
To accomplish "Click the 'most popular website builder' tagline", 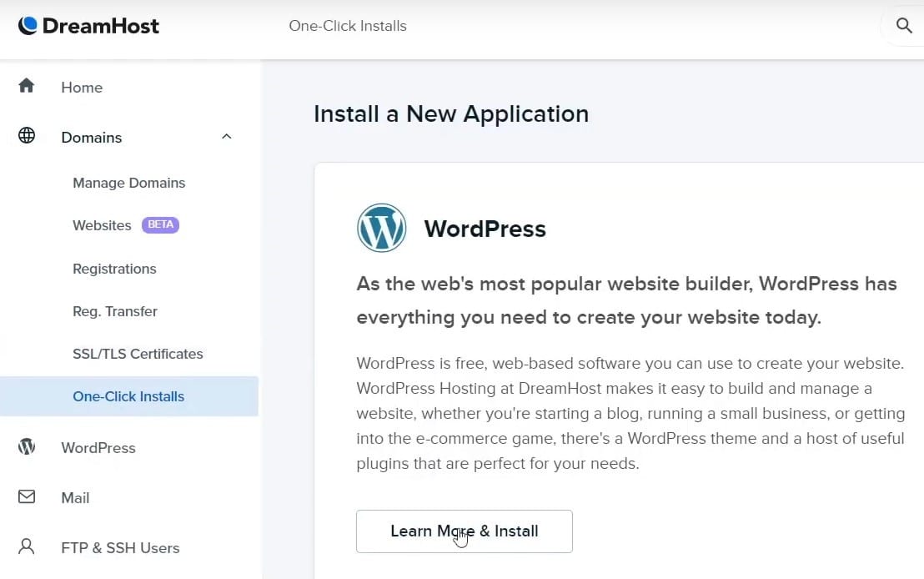I will click(x=627, y=300).
